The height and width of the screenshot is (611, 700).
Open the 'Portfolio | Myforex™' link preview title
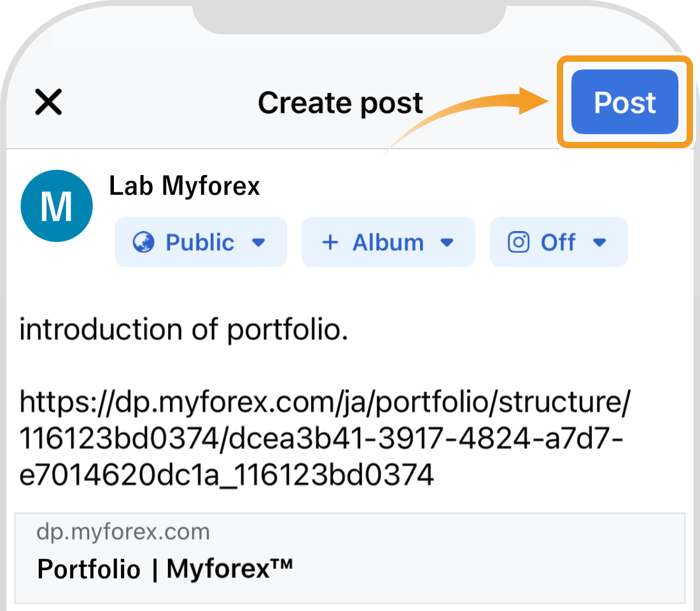click(165, 568)
